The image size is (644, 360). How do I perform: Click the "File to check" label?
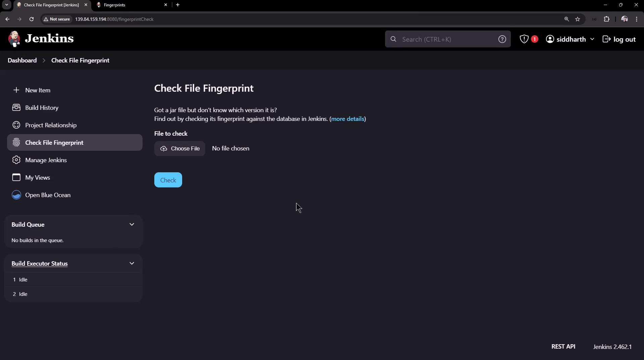click(171, 134)
